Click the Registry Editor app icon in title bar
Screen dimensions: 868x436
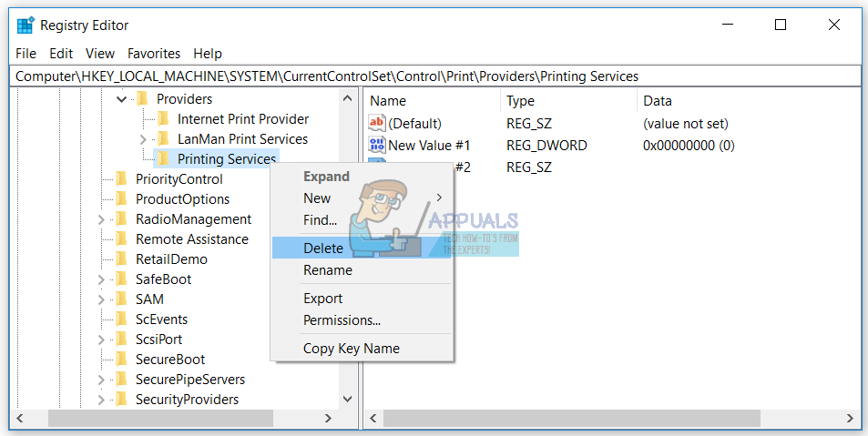[26, 25]
